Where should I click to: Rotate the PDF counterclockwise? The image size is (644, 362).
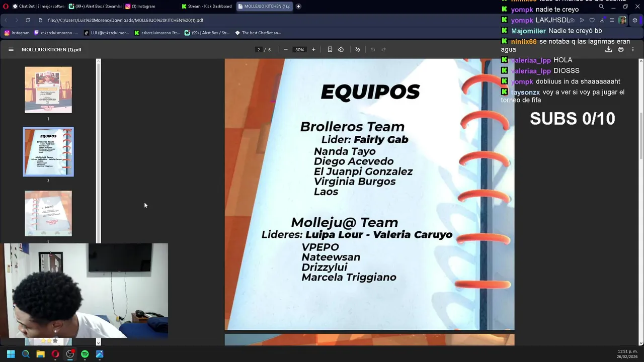coord(341,49)
